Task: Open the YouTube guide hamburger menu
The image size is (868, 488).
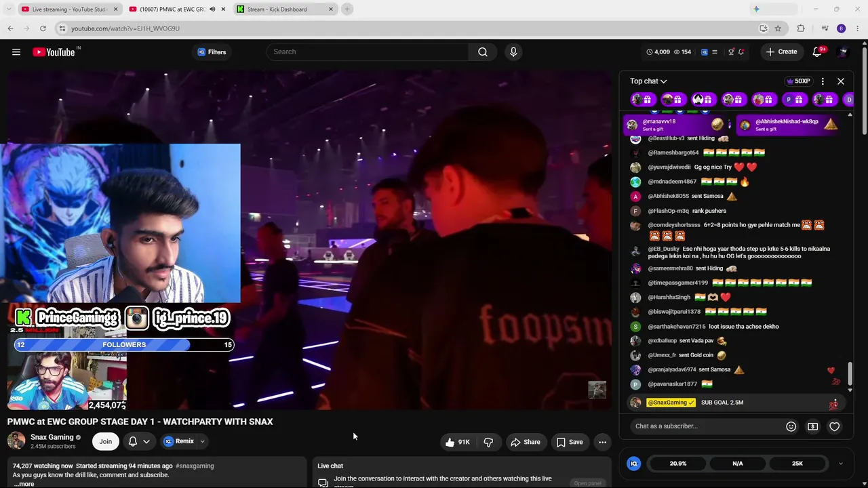Action: pyautogui.click(x=16, y=52)
